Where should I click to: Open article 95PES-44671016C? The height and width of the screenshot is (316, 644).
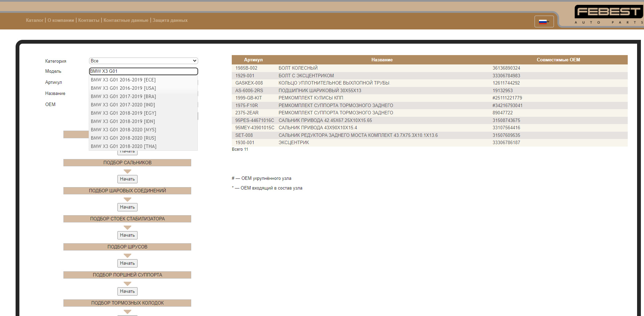click(255, 121)
